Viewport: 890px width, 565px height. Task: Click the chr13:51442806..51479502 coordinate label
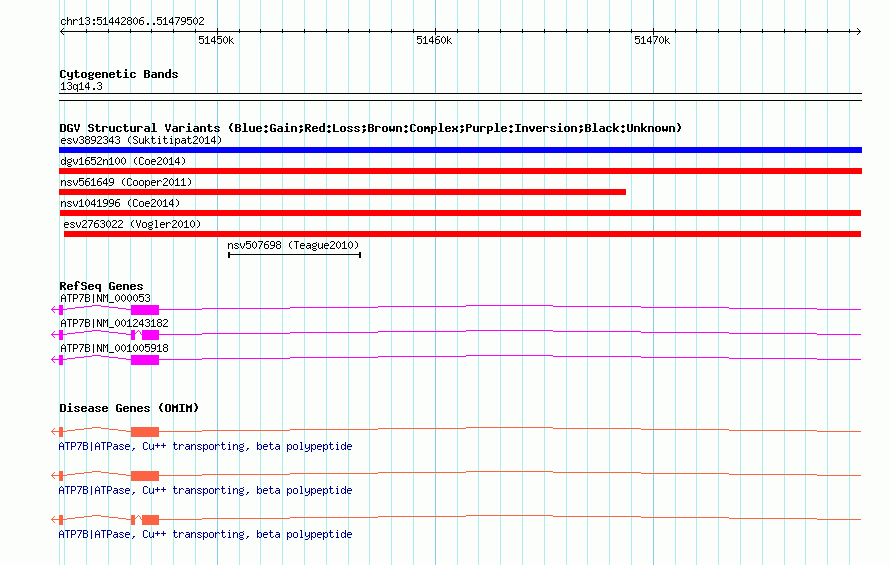132,21
